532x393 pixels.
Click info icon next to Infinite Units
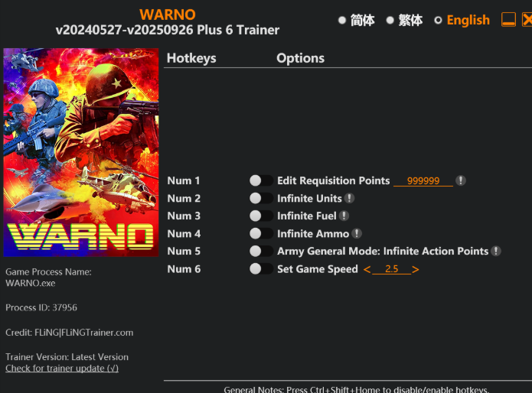(x=349, y=199)
